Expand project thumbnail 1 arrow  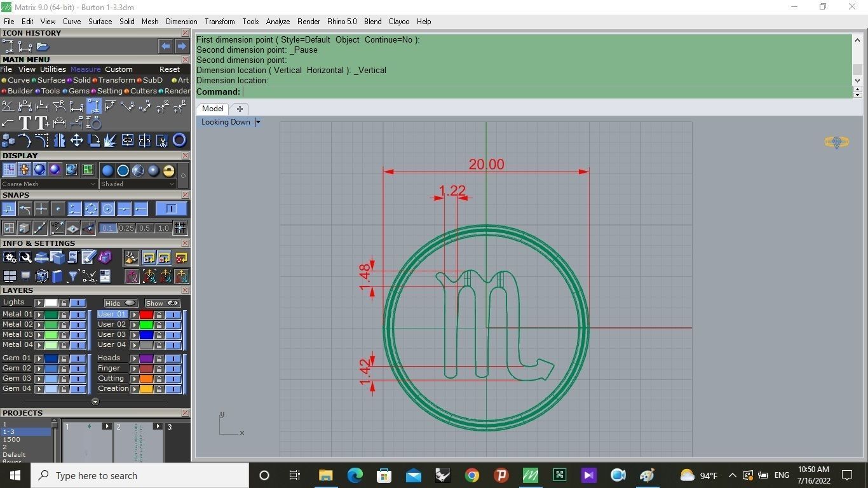pos(107,426)
